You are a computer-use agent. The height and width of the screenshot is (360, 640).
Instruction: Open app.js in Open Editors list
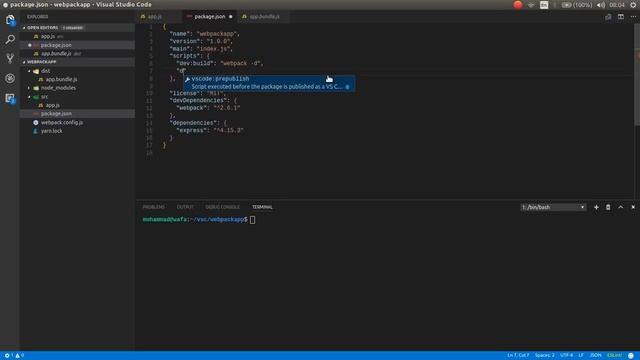[78, 36]
